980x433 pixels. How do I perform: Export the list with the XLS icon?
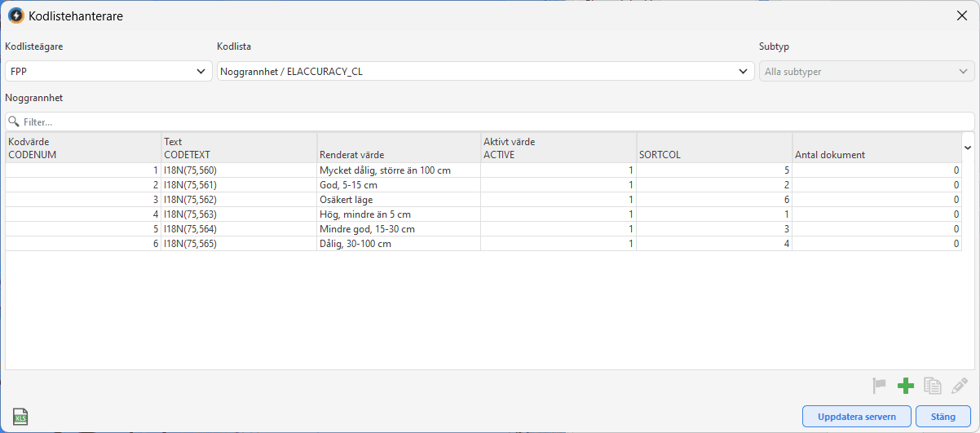21,417
